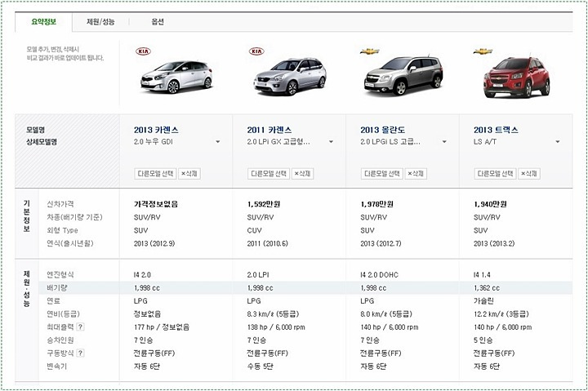This screenshot has width=588, height=391.
Task: Select the 177 hp / 정보없음 value
Action: click(x=162, y=327)
